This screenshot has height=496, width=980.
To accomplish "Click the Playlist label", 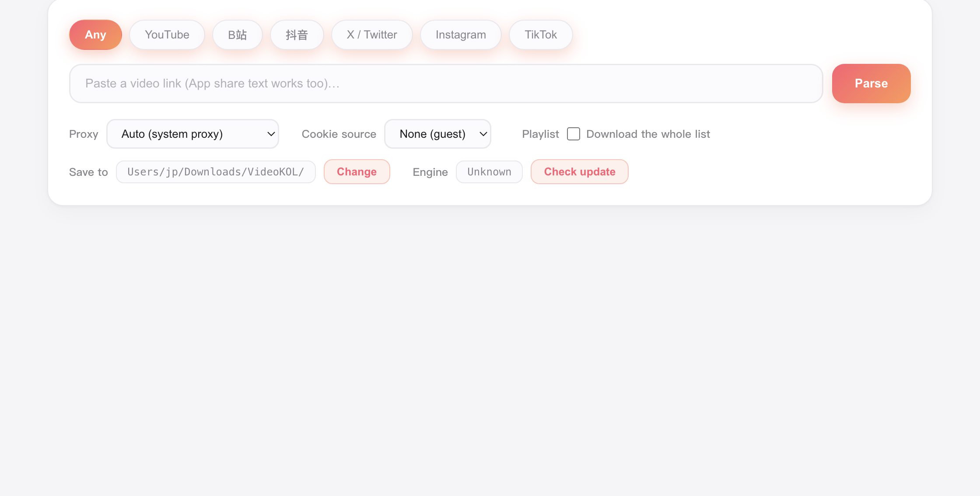I will tap(540, 134).
